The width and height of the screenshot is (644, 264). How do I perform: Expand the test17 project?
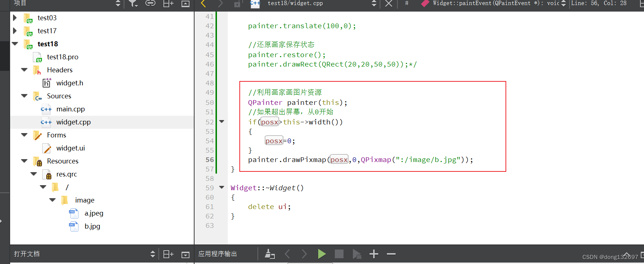point(15,31)
